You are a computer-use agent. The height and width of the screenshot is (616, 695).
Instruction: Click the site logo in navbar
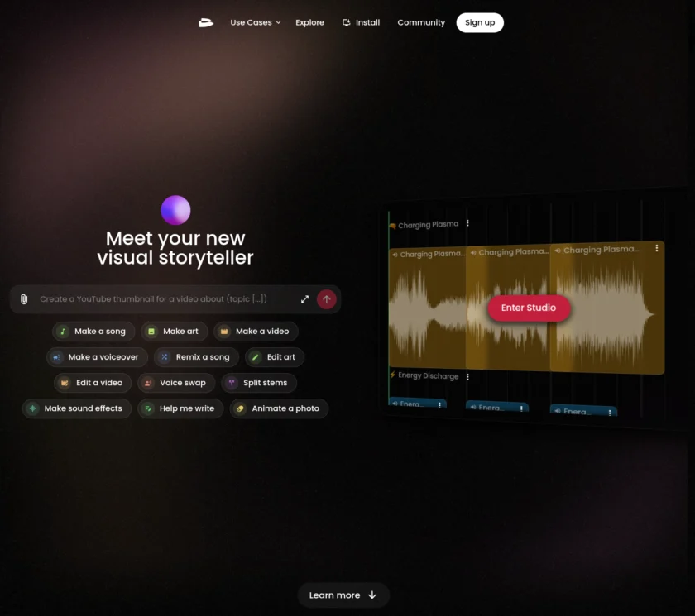click(x=206, y=22)
